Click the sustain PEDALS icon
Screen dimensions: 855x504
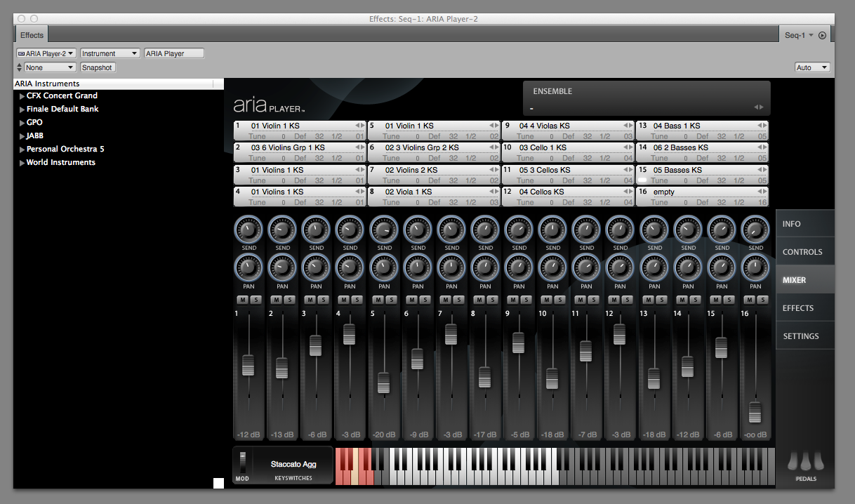tap(805, 462)
